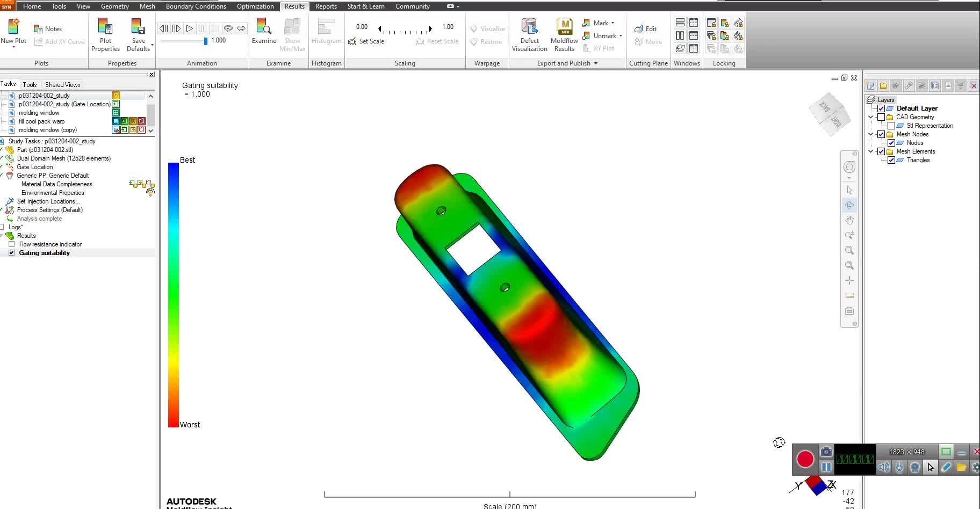Uncheck the Triangles layer checkbox
Screen dimensions: 980x509
891,160
